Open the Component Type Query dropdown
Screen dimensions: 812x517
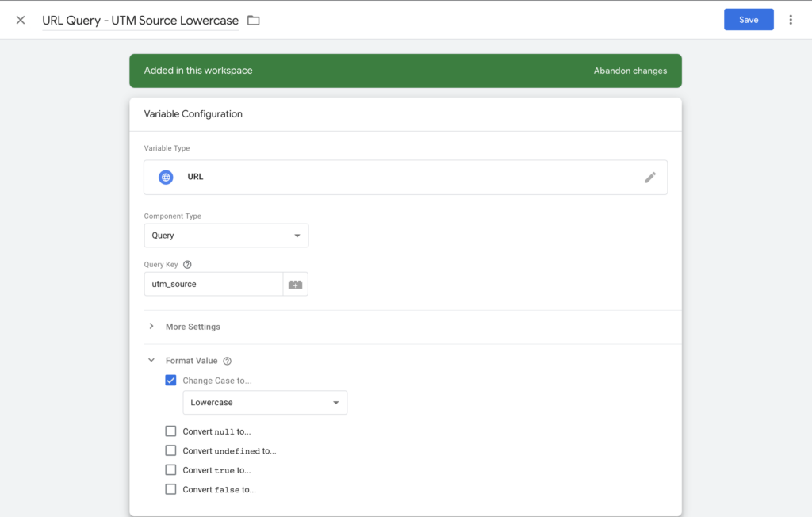[x=226, y=236]
